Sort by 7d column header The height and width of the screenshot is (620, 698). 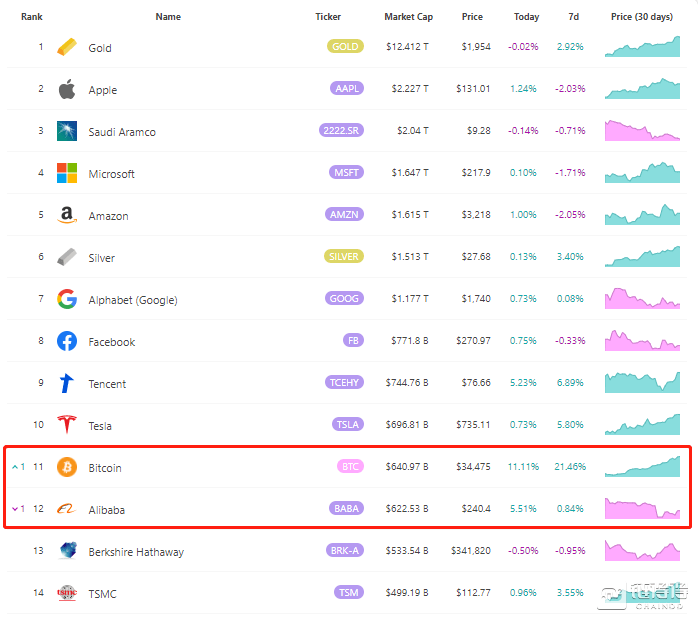tap(574, 17)
